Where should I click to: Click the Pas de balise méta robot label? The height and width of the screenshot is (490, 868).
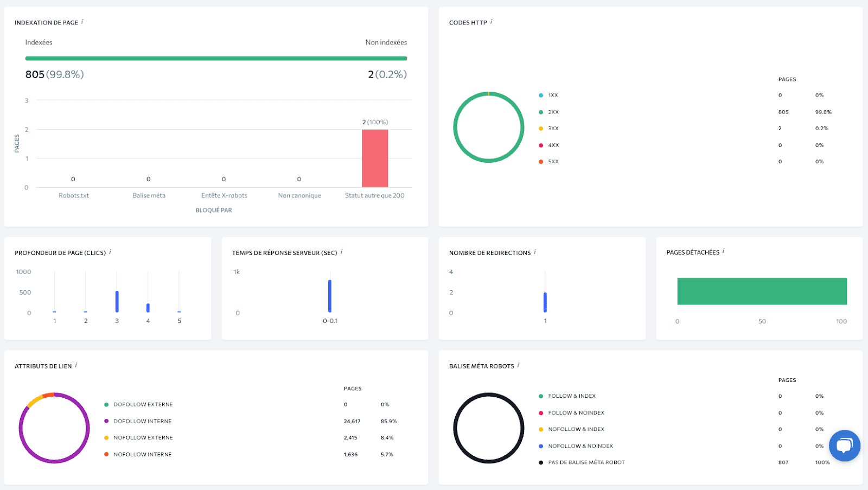586,462
